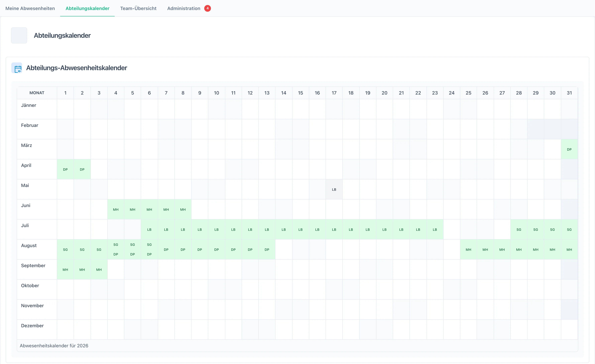Viewport: 595px width, 364px height.
Task: Click the MH cell on September 3
Action: (x=99, y=269)
